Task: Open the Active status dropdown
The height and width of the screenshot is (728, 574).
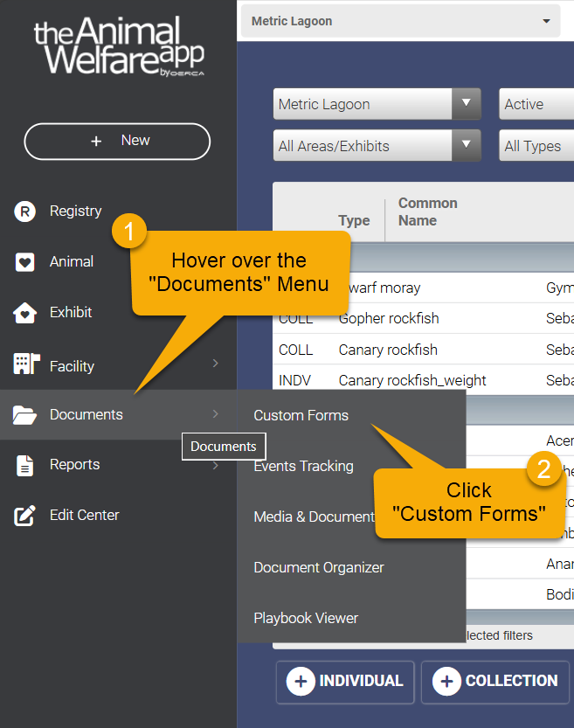Action: pos(536,104)
